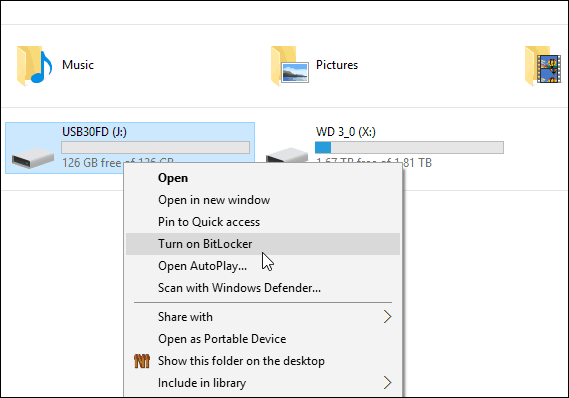Image resolution: width=569 pixels, height=398 pixels.
Task: Click the WD 3_0 drive usage bar
Action: click(409, 148)
